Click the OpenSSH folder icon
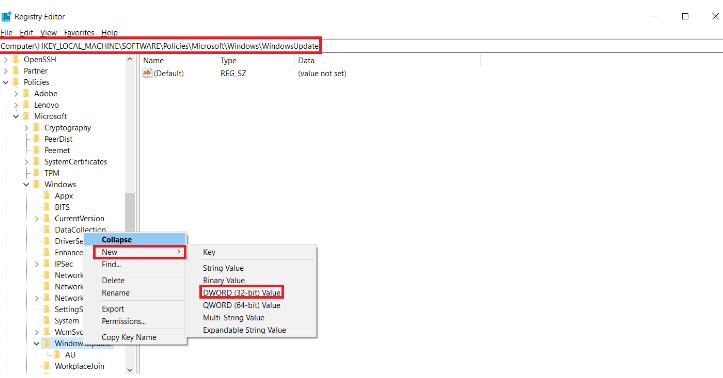The image size is (723, 378). [x=16, y=59]
